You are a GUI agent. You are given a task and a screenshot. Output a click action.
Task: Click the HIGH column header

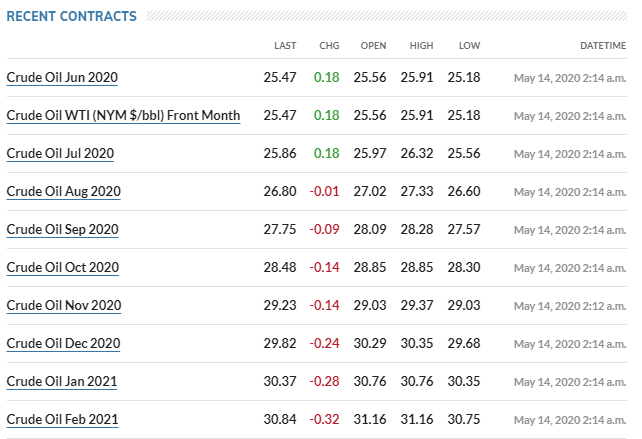[421, 45]
